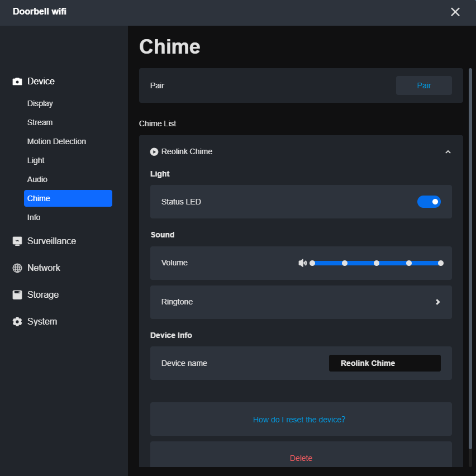The width and height of the screenshot is (476, 476).
Task: Close the Doorbell wifi settings window
Action: [x=455, y=12]
